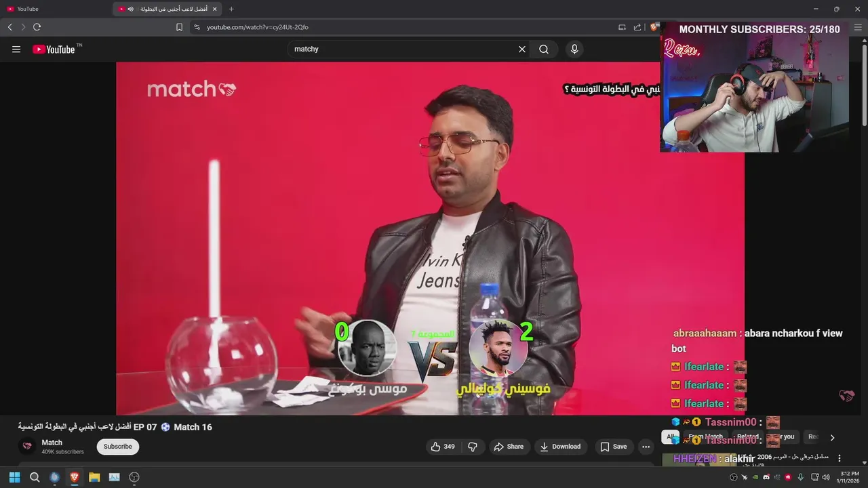Open the Match channel name link
Screen dimensions: 868x488
pos(52,443)
